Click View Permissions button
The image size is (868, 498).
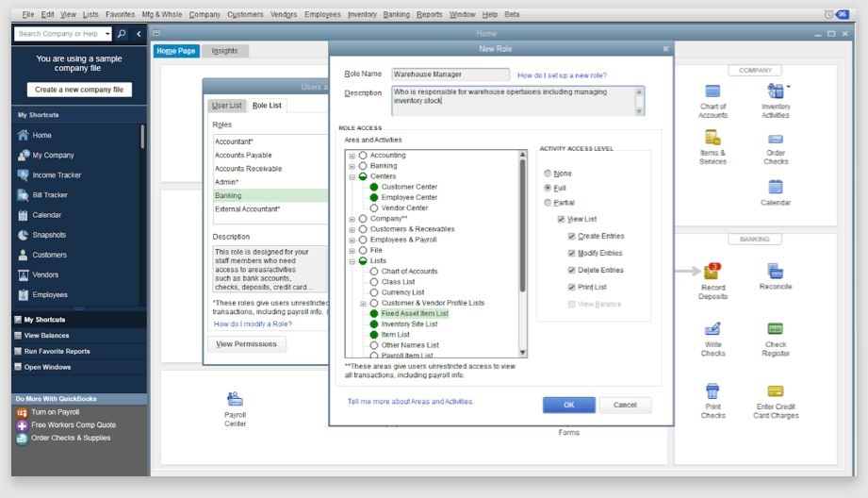[x=246, y=344]
